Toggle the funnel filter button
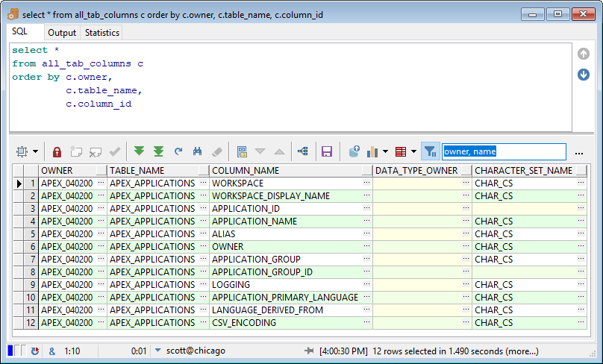This screenshot has width=603, height=364. (x=430, y=151)
